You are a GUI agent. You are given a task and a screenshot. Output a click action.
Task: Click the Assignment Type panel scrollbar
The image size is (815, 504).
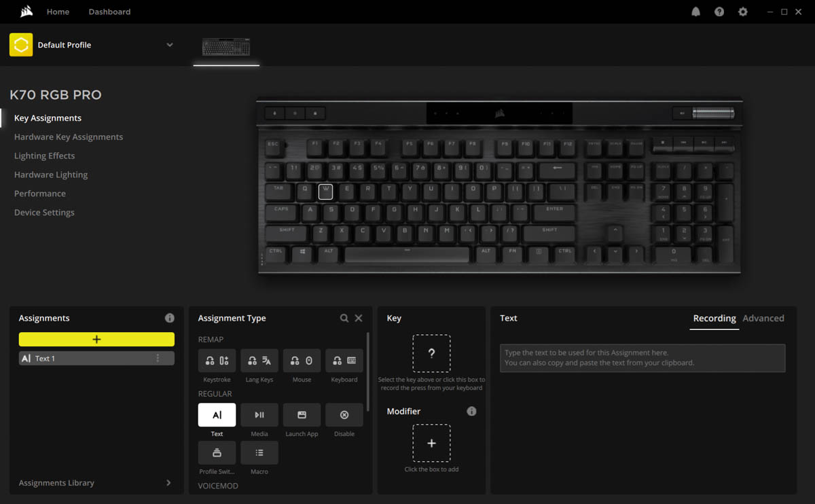coord(368,370)
